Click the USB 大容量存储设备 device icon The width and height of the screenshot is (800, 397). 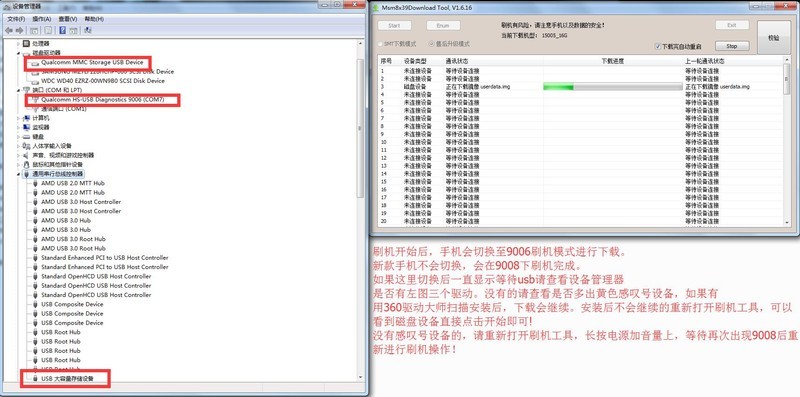click(x=35, y=379)
